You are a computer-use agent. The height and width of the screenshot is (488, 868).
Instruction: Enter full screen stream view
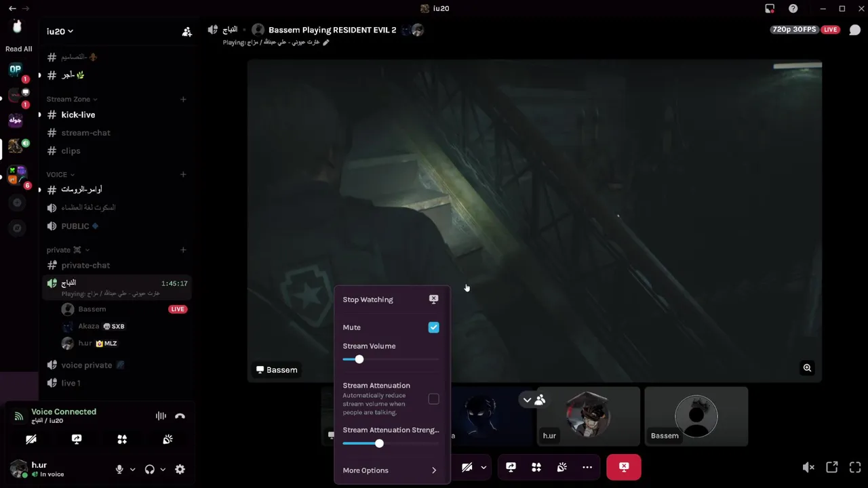[855, 467]
